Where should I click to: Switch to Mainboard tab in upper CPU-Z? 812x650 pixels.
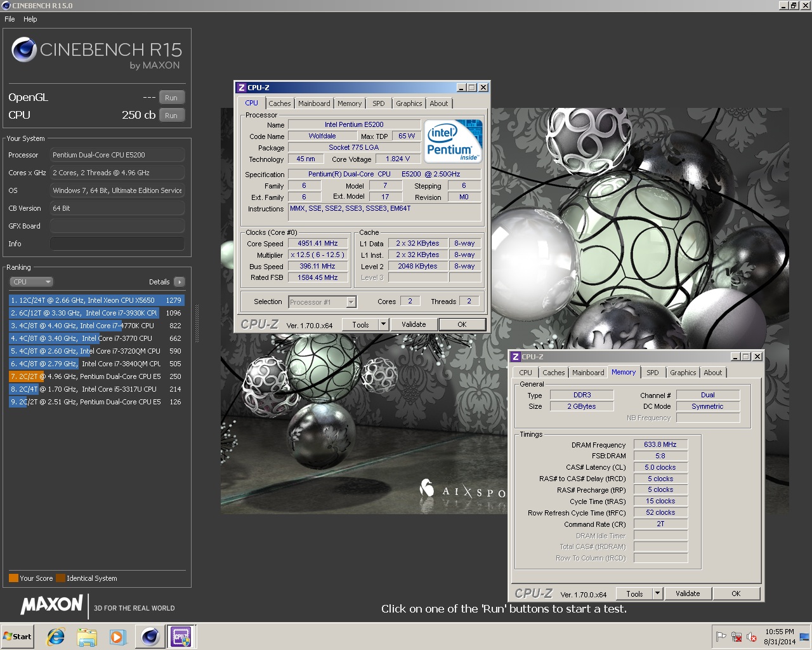314,103
